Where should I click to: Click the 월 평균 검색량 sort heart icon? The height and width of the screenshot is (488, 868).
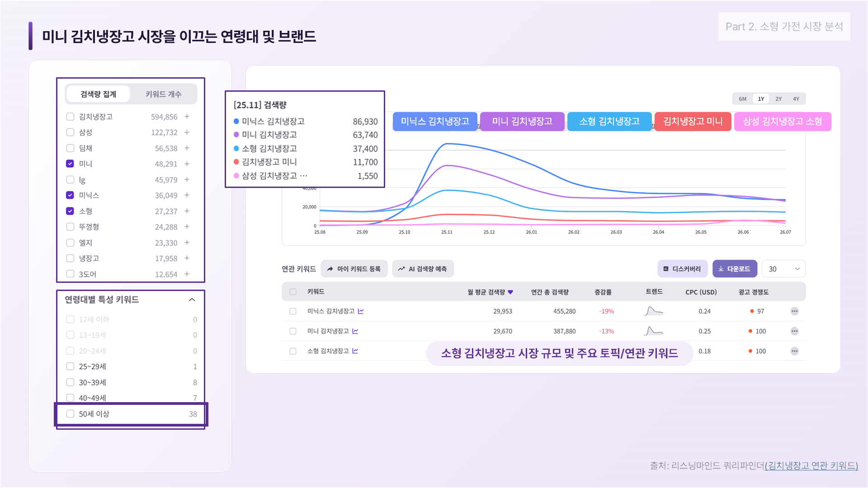point(510,292)
